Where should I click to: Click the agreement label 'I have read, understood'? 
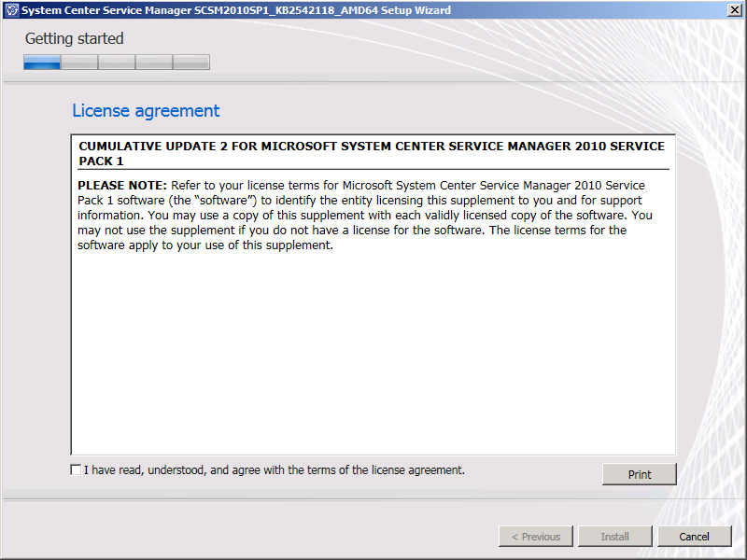275,470
